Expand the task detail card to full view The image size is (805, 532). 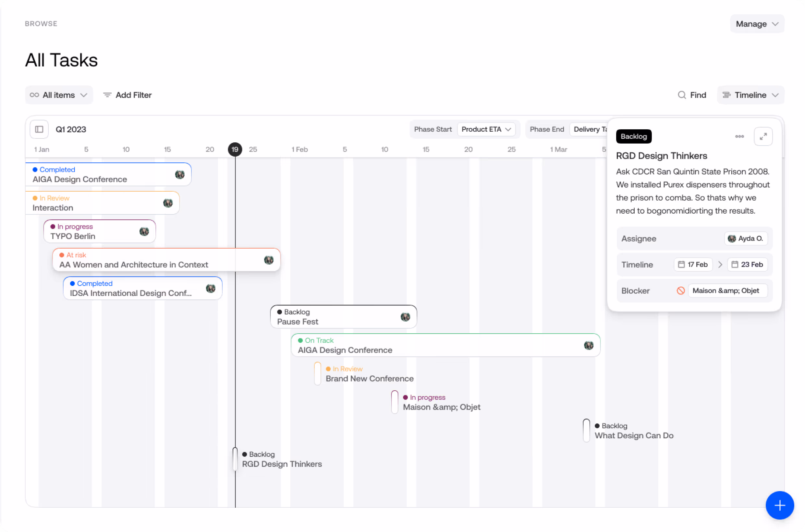[x=763, y=136]
